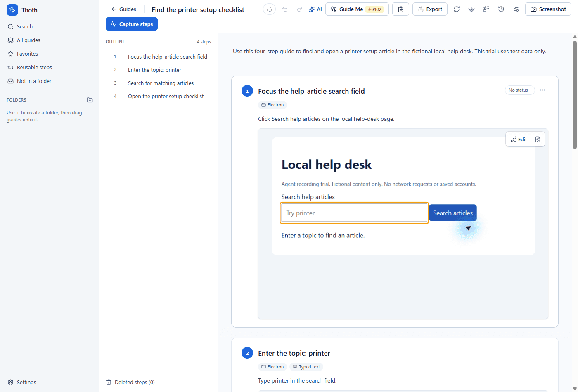Click the dashed squares selection icon

click(486, 9)
